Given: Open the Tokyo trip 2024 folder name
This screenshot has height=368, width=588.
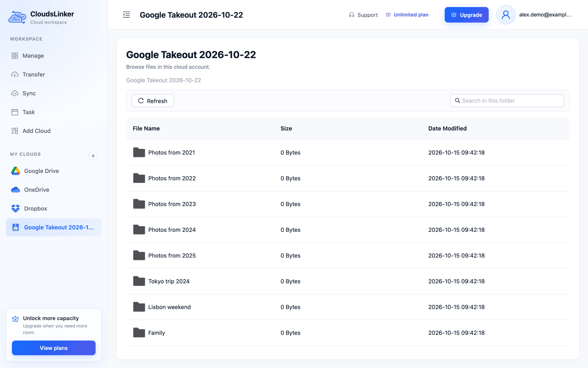Looking at the screenshot, I should [169, 281].
